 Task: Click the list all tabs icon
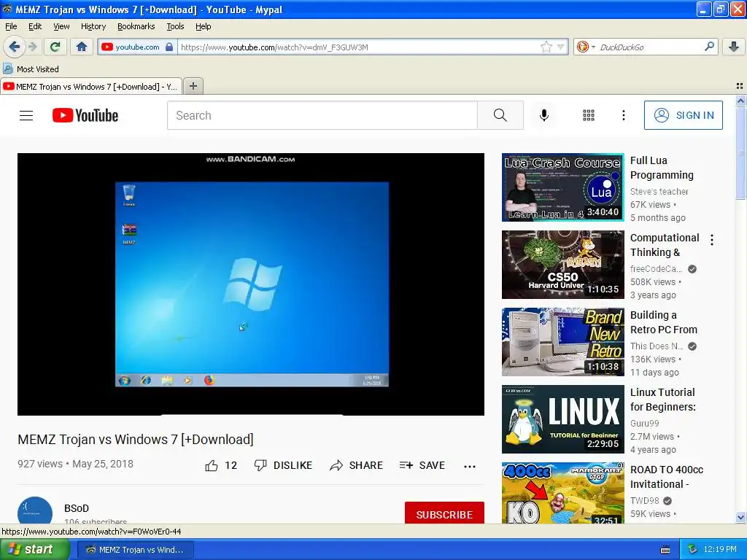tap(740, 86)
